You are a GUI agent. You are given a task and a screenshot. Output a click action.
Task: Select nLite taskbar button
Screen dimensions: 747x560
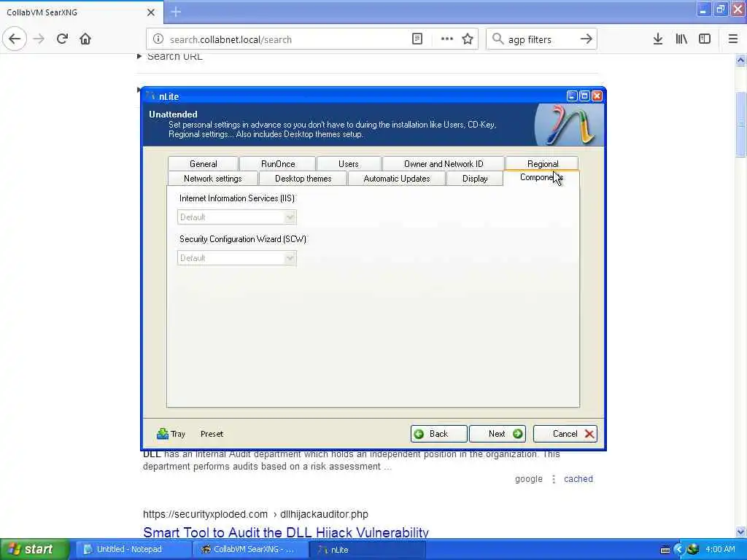(368, 550)
